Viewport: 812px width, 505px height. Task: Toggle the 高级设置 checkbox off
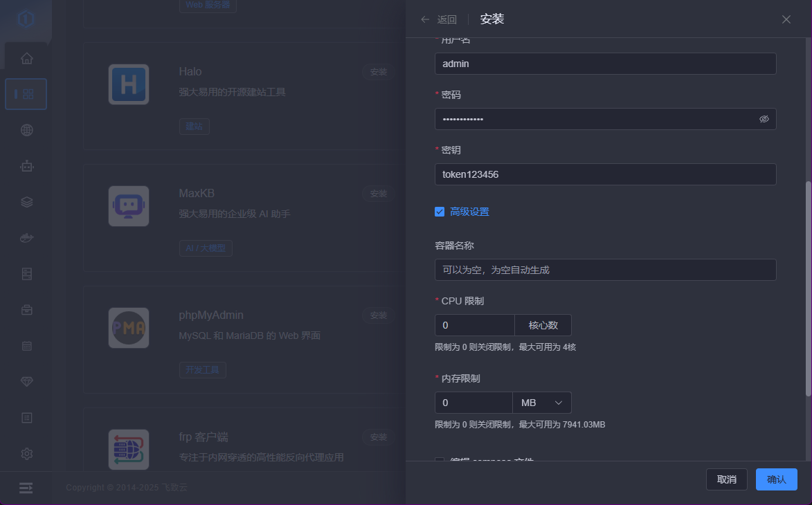[x=440, y=212]
